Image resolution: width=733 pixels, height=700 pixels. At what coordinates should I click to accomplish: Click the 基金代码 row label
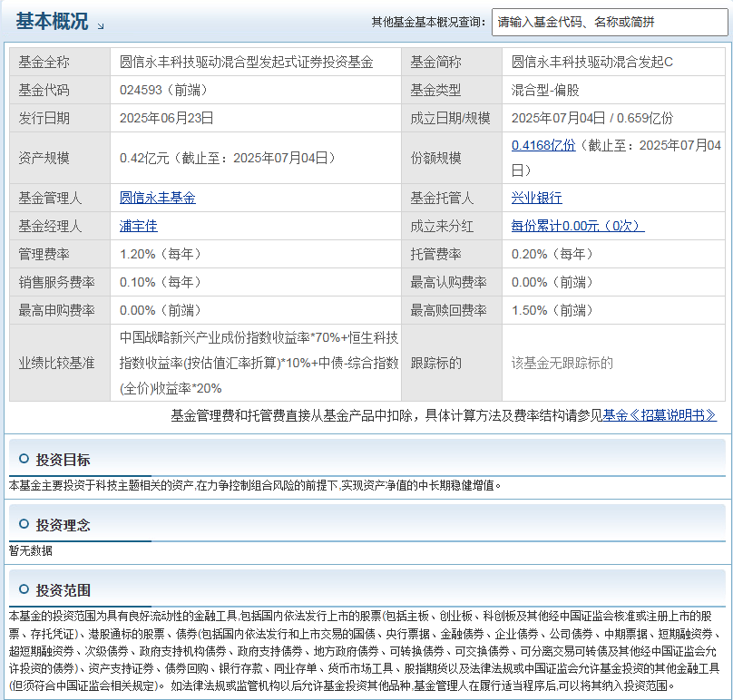[x=44, y=90]
